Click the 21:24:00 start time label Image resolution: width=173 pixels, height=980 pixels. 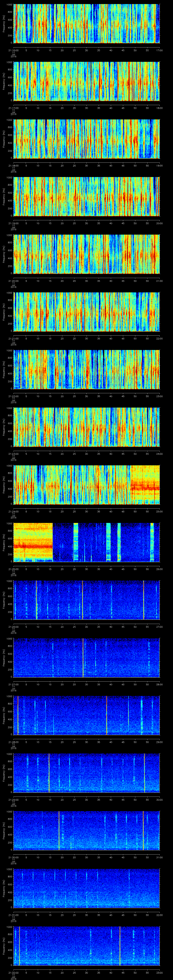13,511
